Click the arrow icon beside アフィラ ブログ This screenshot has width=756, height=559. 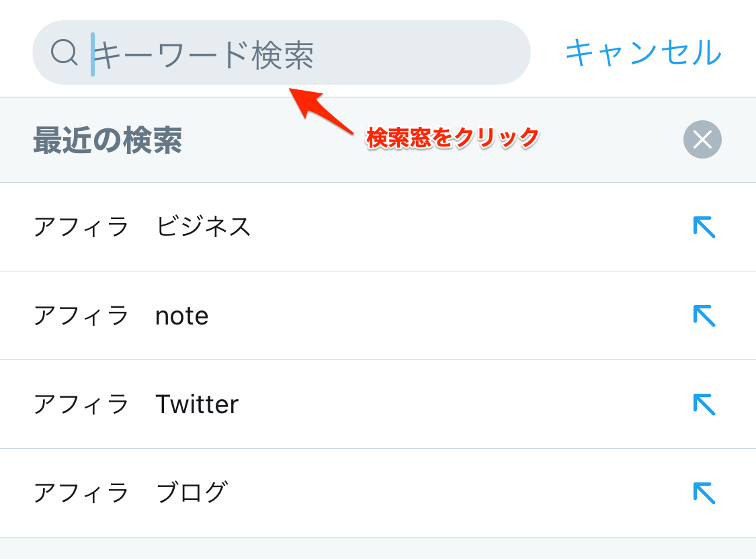point(704,493)
